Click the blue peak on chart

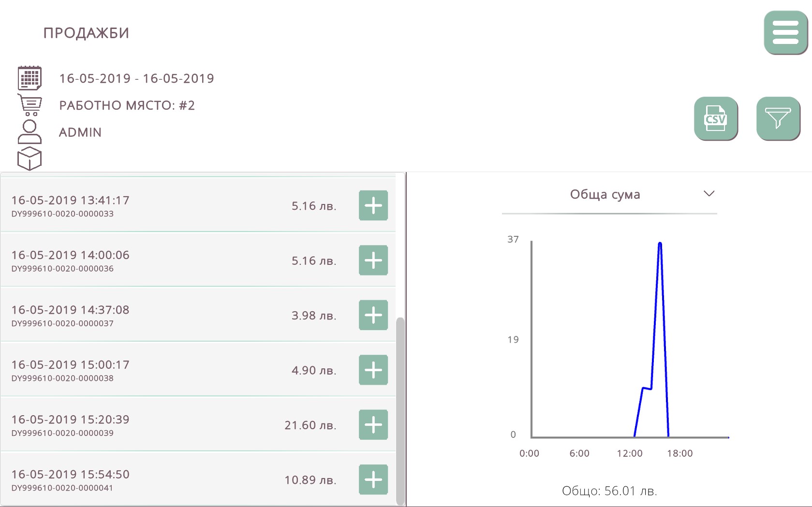tap(660, 244)
